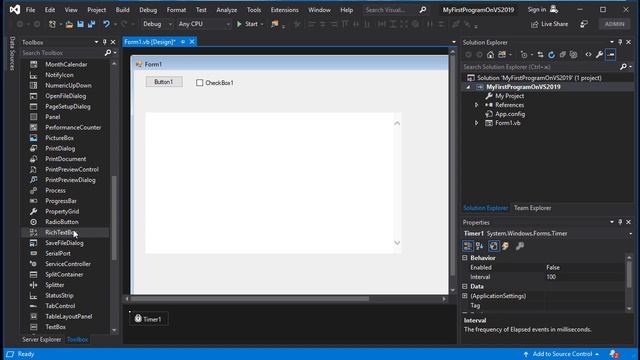Pin the Toolbox panel
This screenshot has height=360, width=640.
104,42
